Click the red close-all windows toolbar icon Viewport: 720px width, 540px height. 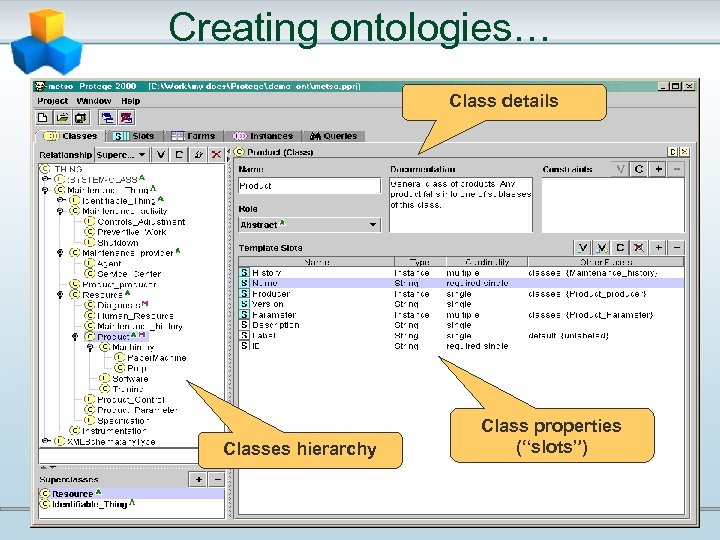coord(126,118)
